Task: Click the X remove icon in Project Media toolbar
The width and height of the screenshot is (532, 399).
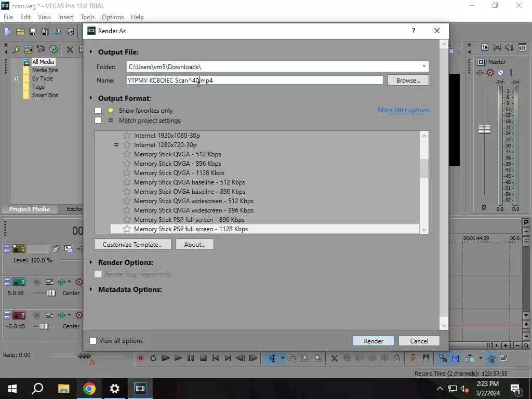Action: pos(70,49)
